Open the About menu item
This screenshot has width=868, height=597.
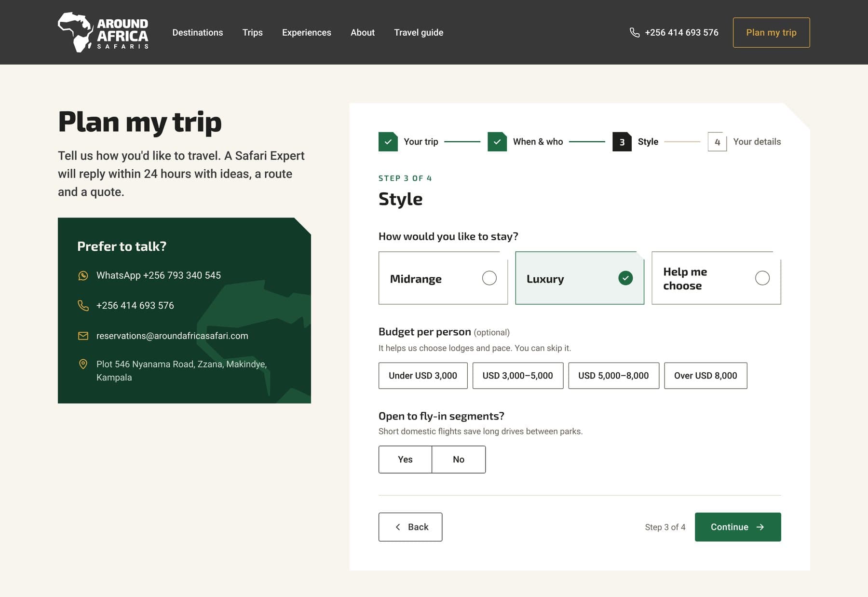tap(363, 32)
